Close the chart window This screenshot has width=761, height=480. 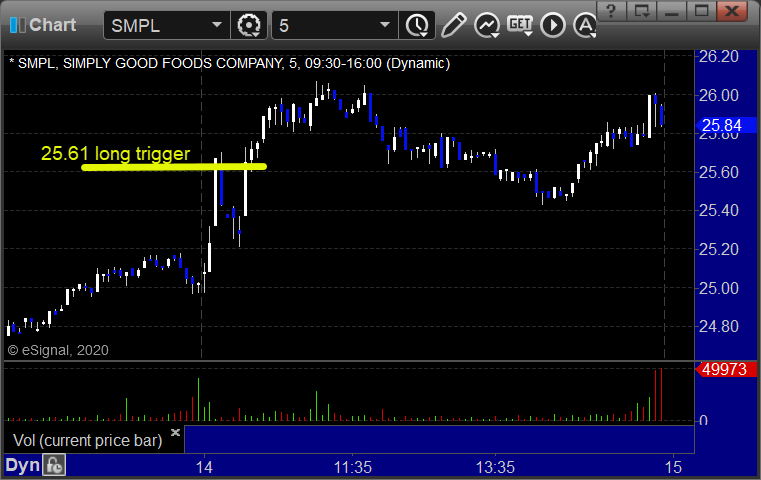tap(731, 11)
